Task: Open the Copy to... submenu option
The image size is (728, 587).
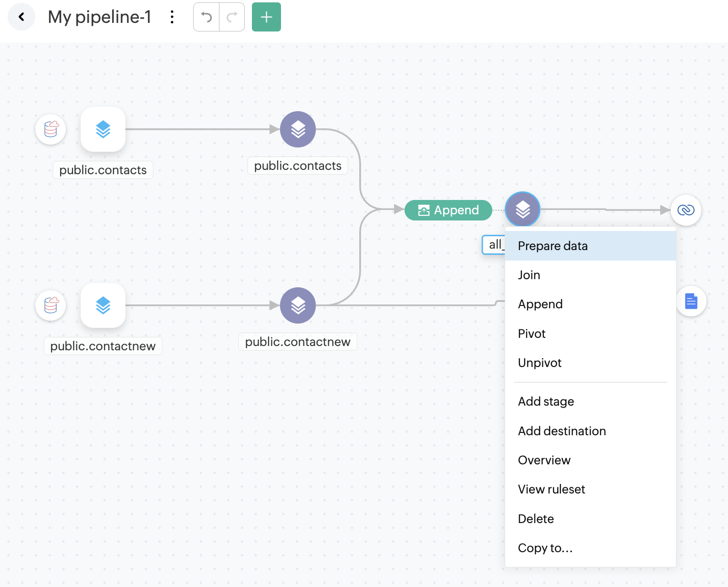Action: tap(545, 548)
